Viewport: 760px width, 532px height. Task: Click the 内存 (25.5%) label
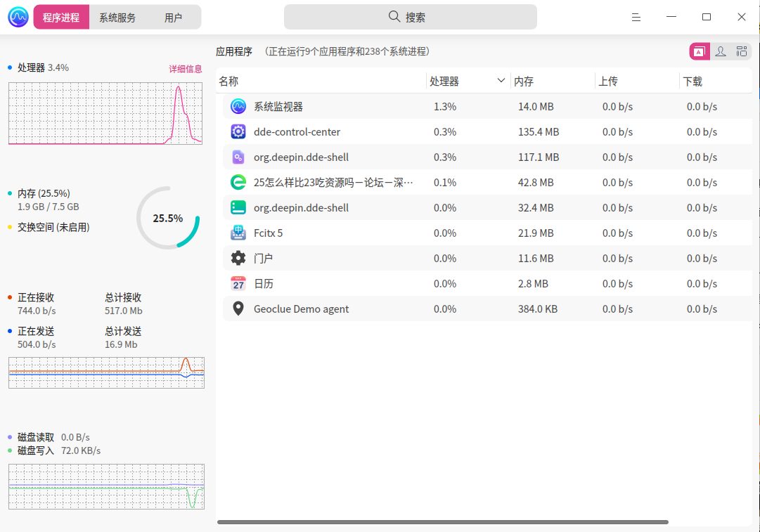[44, 193]
